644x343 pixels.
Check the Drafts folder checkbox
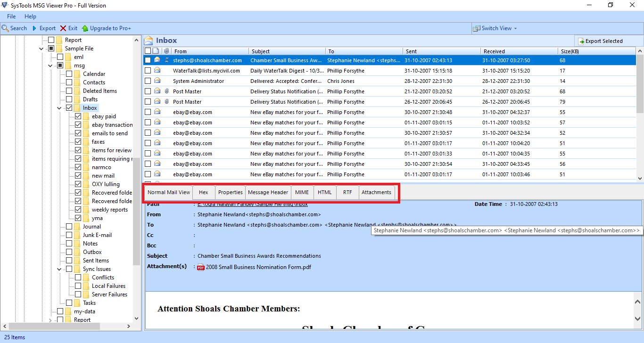[69, 99]
